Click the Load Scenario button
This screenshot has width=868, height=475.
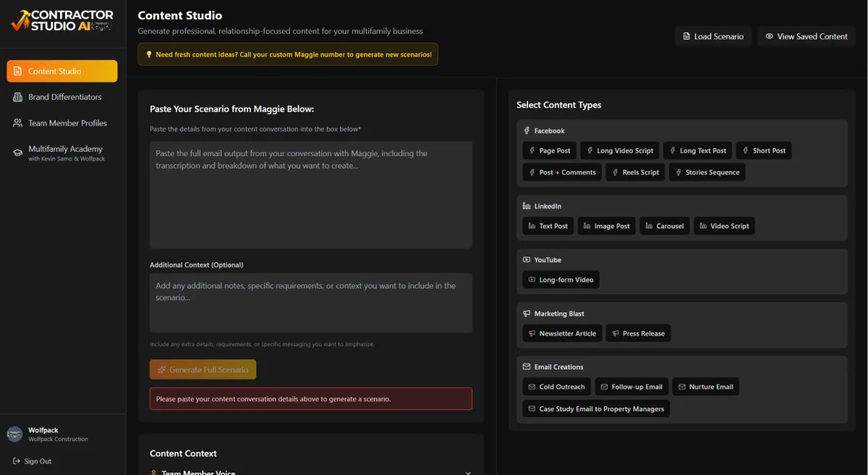tap(713, 36)
